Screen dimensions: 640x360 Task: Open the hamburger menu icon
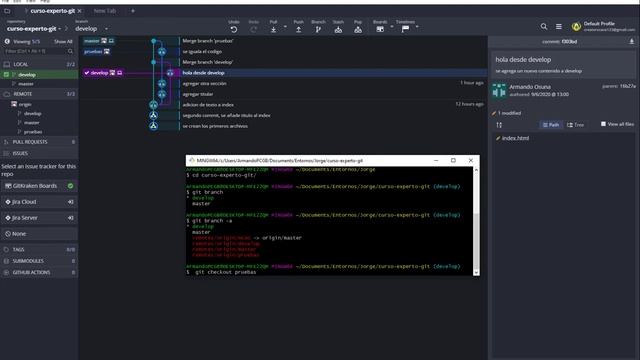(x=559, y=27)
